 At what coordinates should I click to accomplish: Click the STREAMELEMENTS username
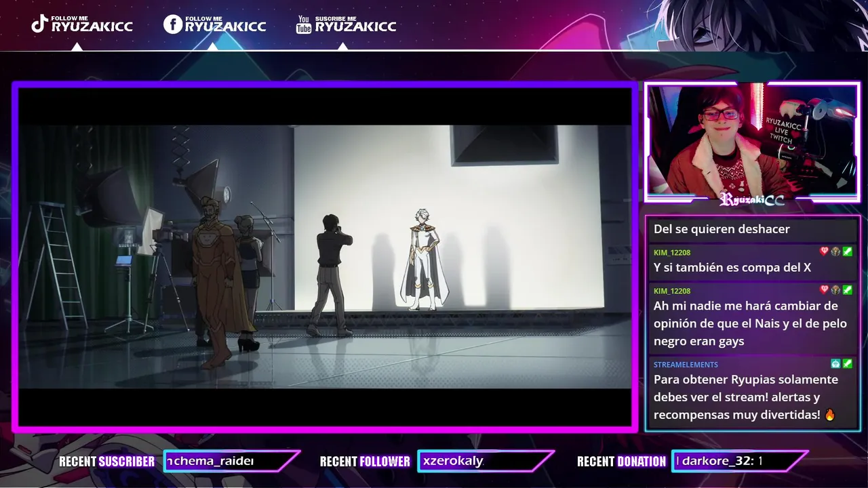(686, 365)
